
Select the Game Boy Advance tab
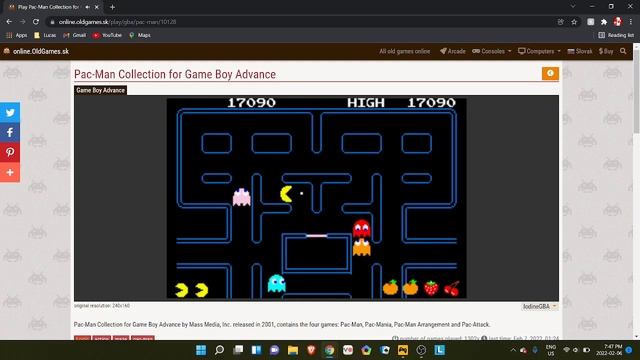point(100,90)
